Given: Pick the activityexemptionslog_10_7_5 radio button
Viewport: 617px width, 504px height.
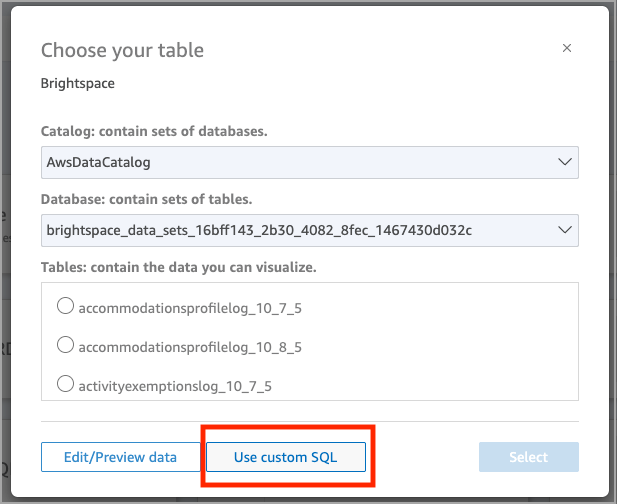Looking at the screenshot, I should pyautogui.click(x=66, y=383).
